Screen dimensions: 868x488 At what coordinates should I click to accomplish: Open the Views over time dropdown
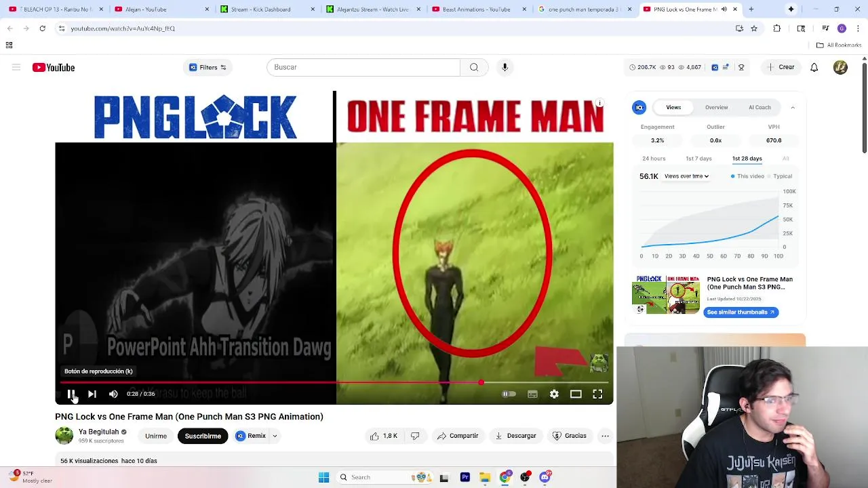686,176
